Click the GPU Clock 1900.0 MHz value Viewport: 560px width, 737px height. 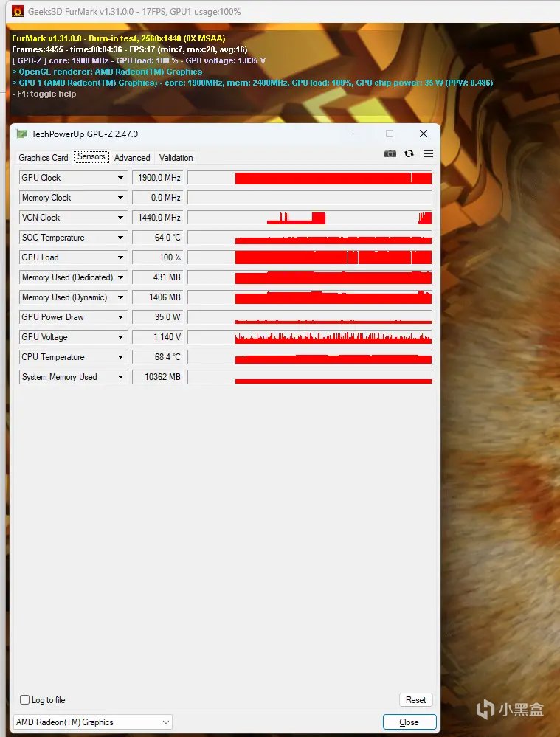[157, 178]
